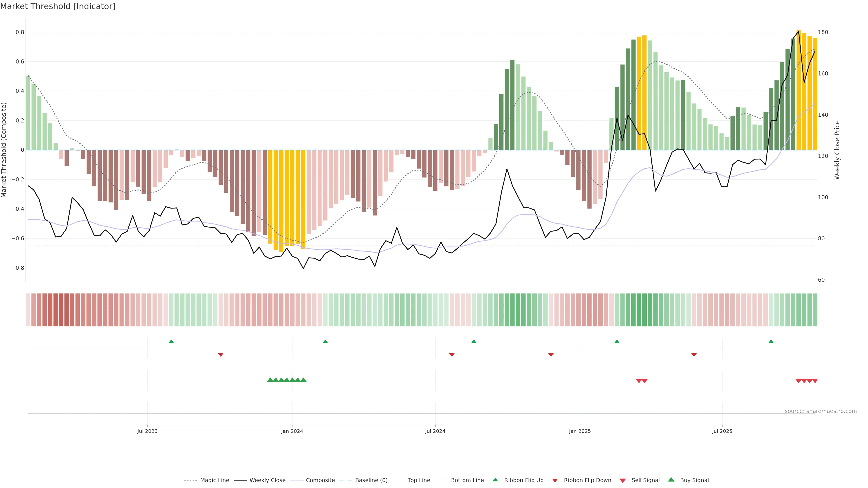The width and height of the screenshot is (868, 488).
Task: Click the Jan 2024 axis label
Action: [x=292, y=431]
